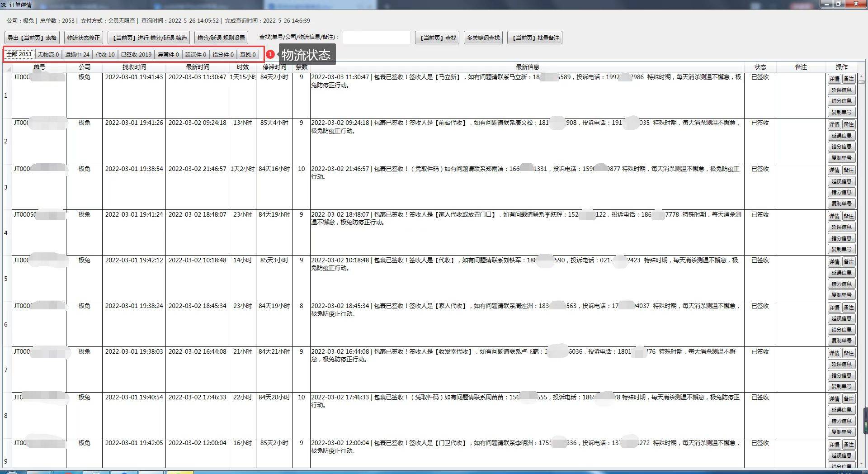868x474 pixels.
Task: Open 详情 for row 4
Action: (x=834, y=216)
